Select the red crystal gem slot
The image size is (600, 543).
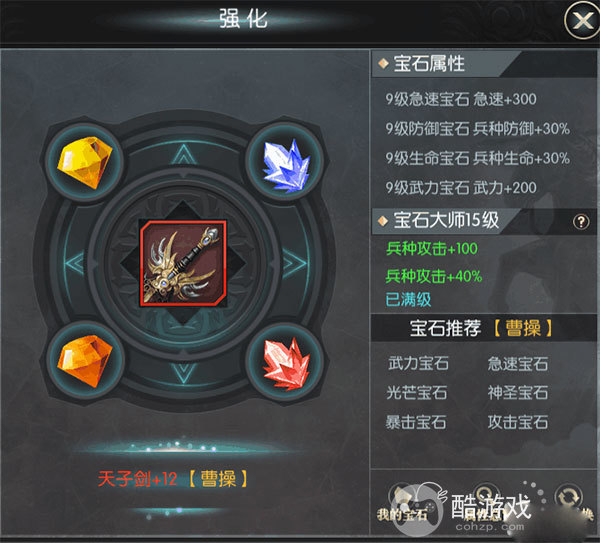pyautogui.click(x=285, y=362)
